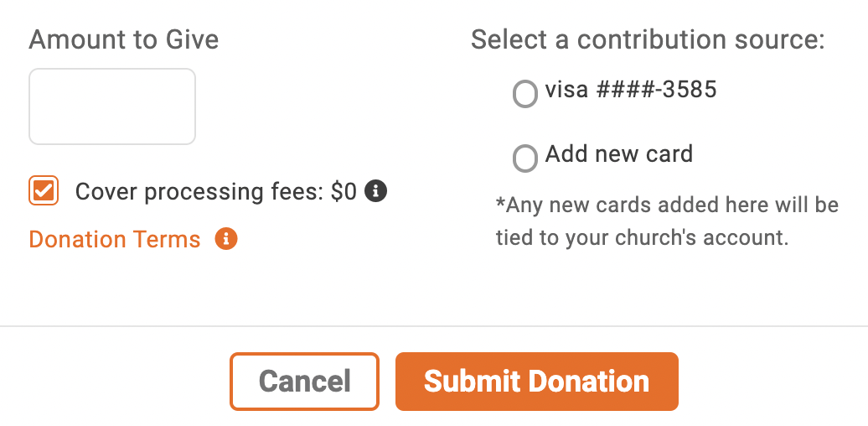Choose the Add new card radio button
This screenshot has height=426, width=868.
point(524,158)
